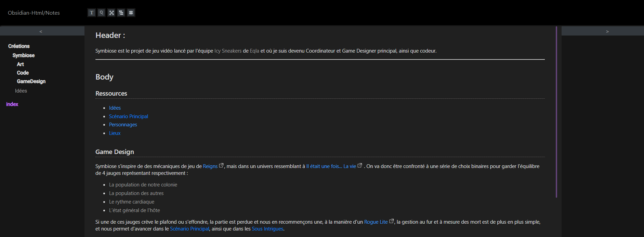Click Obsidian-Html/Notes site title
Screen dimensions: 644x237
pyautogui.click(x=34, y=13)
